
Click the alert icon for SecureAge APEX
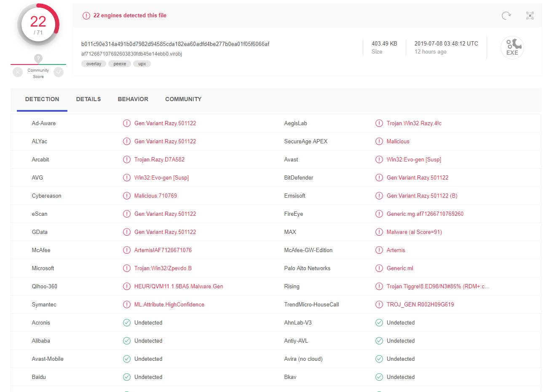[379, 141]
